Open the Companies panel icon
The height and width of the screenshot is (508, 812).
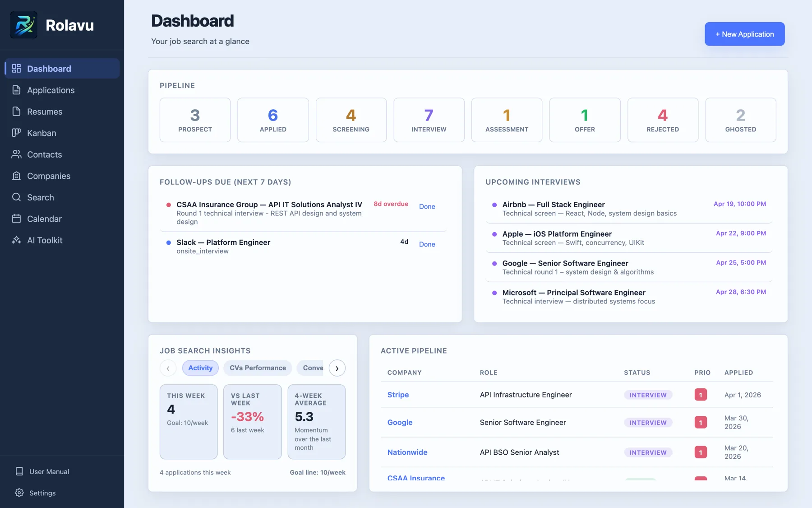click(x=16, y=176)
